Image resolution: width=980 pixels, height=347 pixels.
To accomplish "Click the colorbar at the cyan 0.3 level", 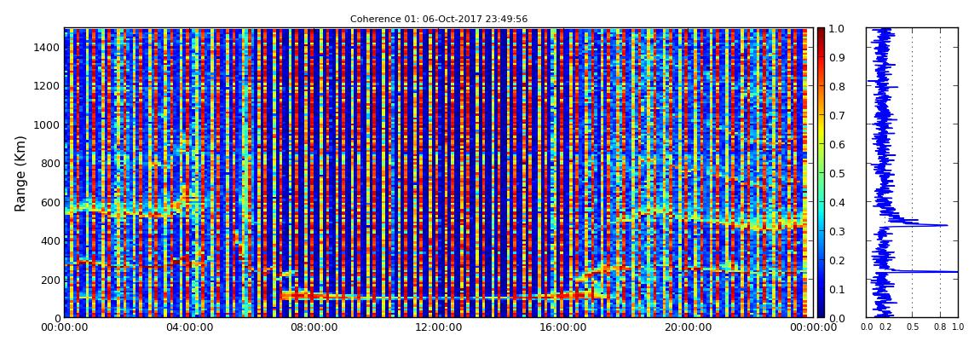I will point(821,231).
